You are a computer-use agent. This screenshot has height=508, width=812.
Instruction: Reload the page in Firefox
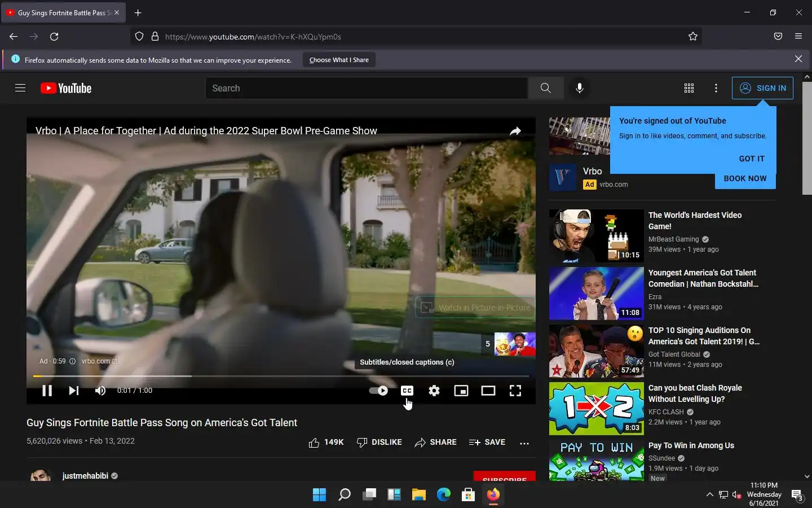click(x=54, y=37)
